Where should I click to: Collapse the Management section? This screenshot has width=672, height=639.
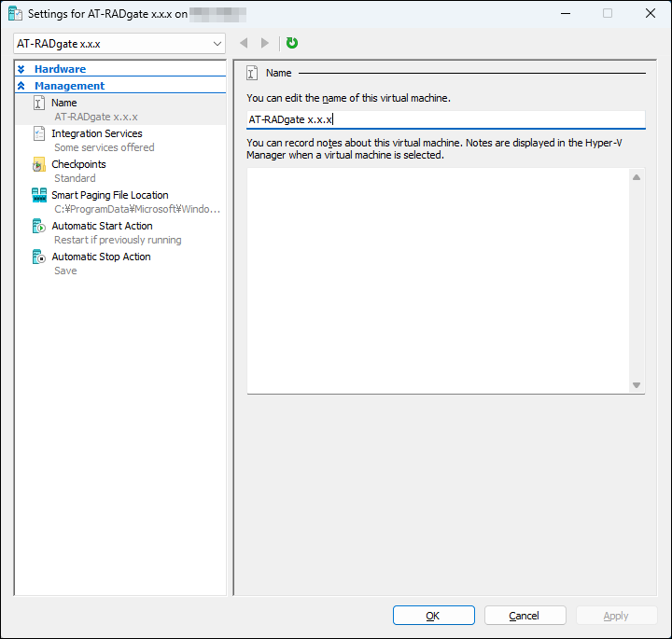[x=69, y=86]
